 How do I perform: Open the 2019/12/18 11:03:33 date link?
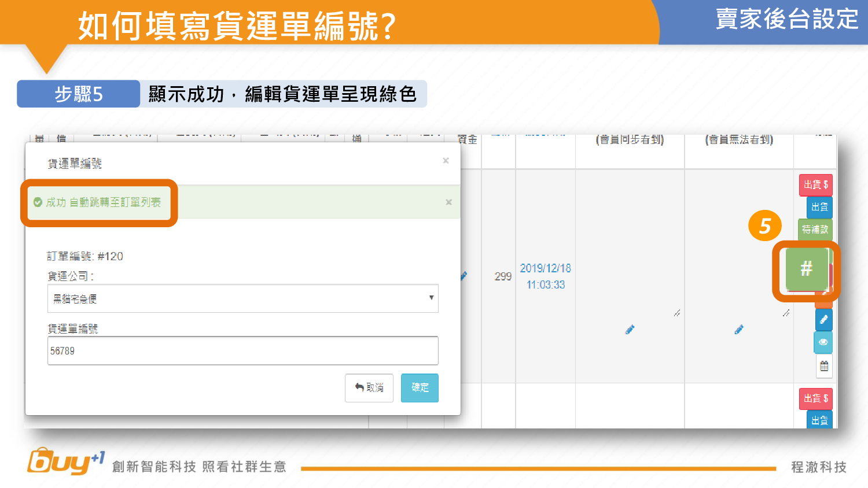pos(545,276)
